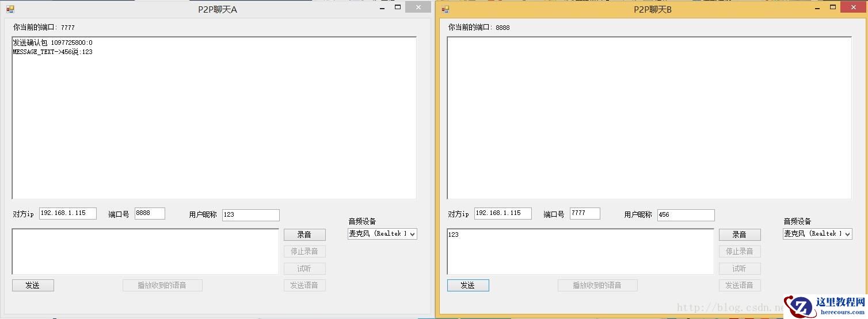Maximize the P2P聊天A window
This screenshot has height=319, width=868.
click(x=398, y=7)
